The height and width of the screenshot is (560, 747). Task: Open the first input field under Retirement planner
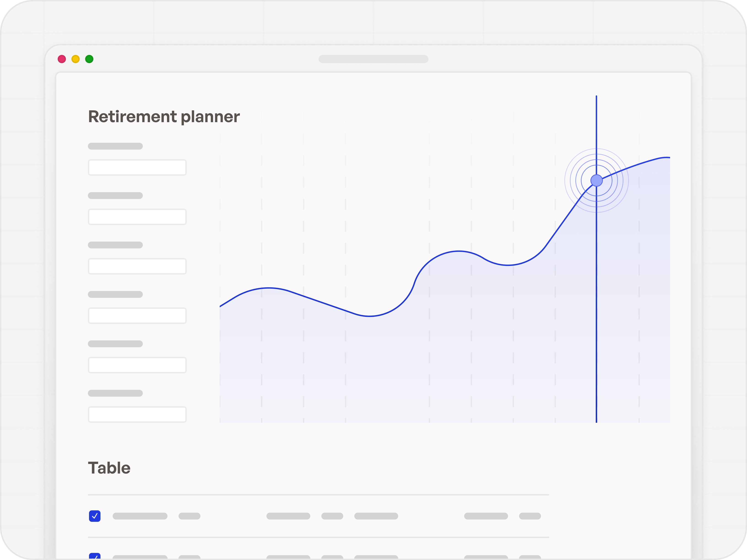click(x=137, y=167)
